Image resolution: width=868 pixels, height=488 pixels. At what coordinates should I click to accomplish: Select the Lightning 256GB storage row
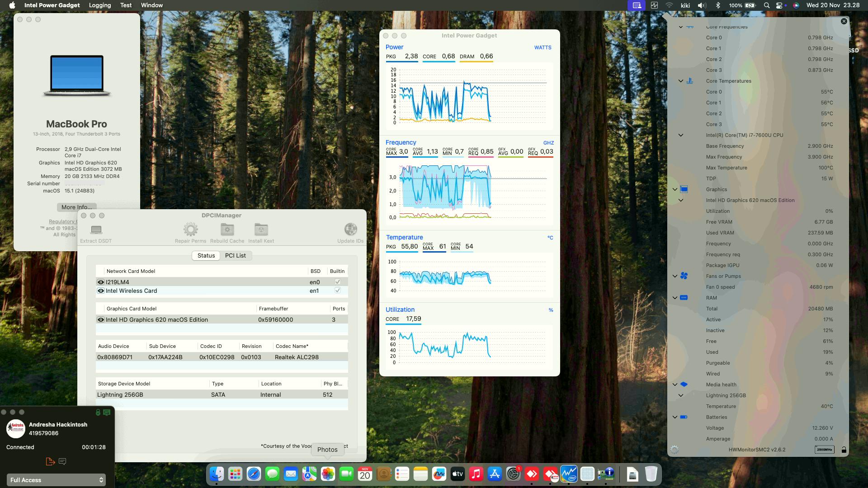222,394
